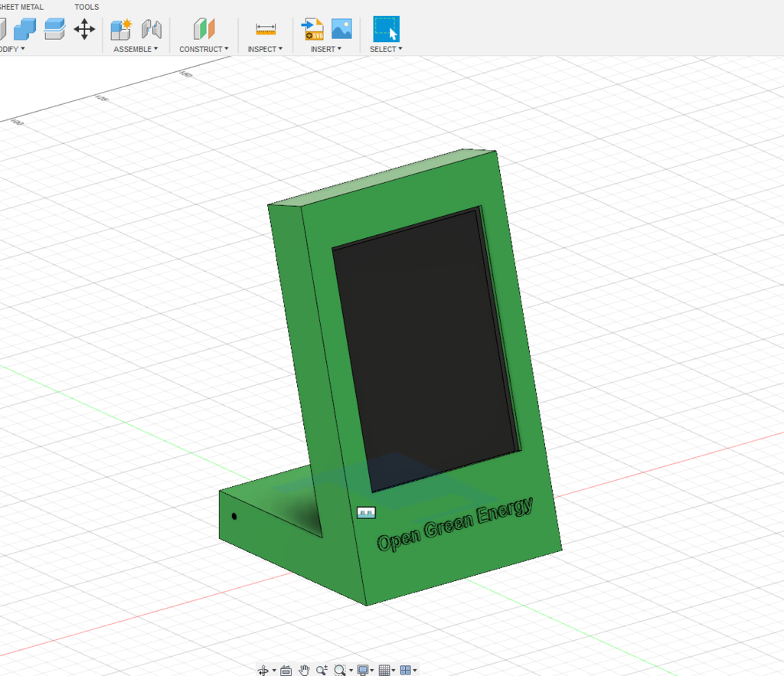
Task: Activate the Select tool icon
Action: 386,30
